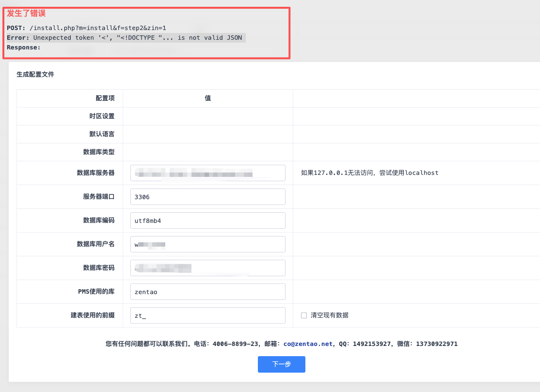The height and width of the screenshot is (392, 540).
Task: Click the 数据库用户名 row label
Action: (x=96, y=244)
